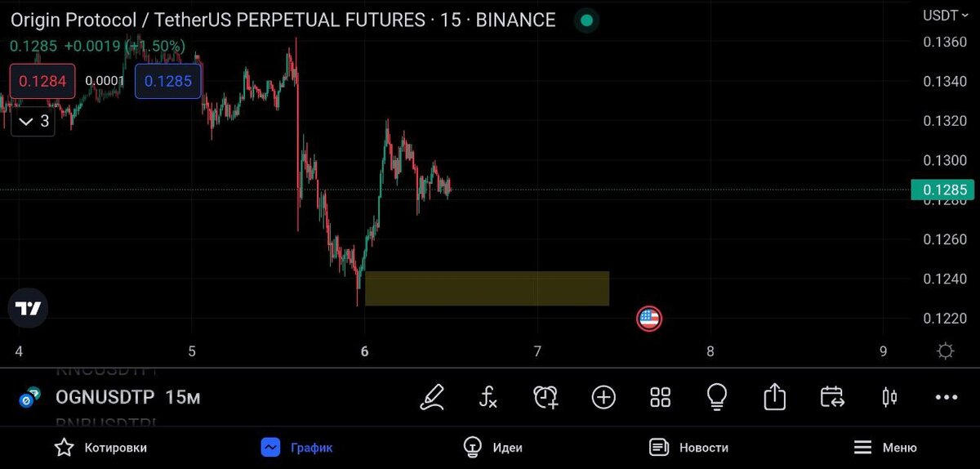
Task: Switch to the Идеи tab
Action: [x=492, y=448]
